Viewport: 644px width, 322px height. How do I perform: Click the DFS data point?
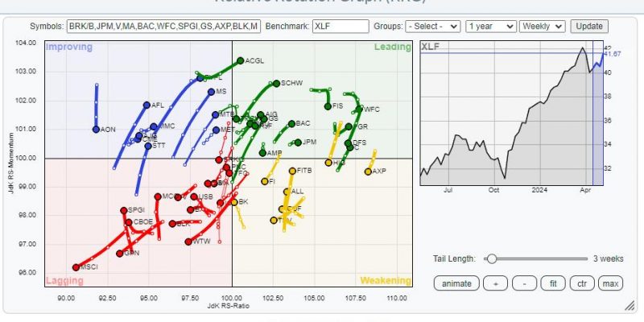(348, 143)
